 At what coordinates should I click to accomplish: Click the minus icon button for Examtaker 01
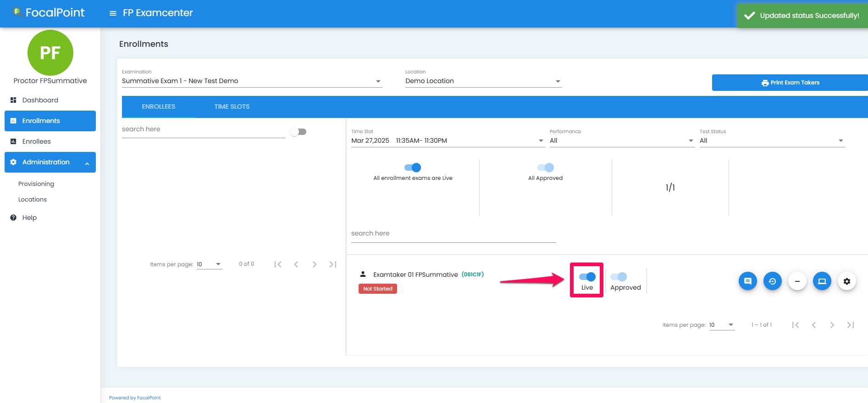pyautogui.click(x=797, y=281)
